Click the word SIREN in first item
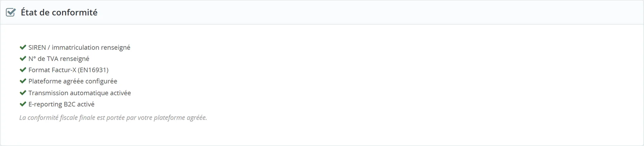The width and height of the screenshot is (644, 146). [x=37, y=48]
